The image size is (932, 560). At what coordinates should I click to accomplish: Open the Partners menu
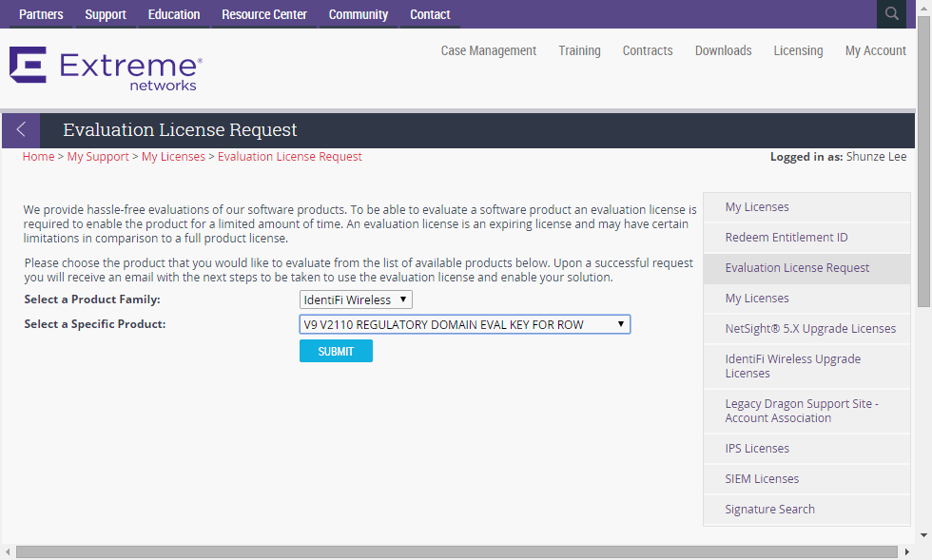tap(41, 14)
